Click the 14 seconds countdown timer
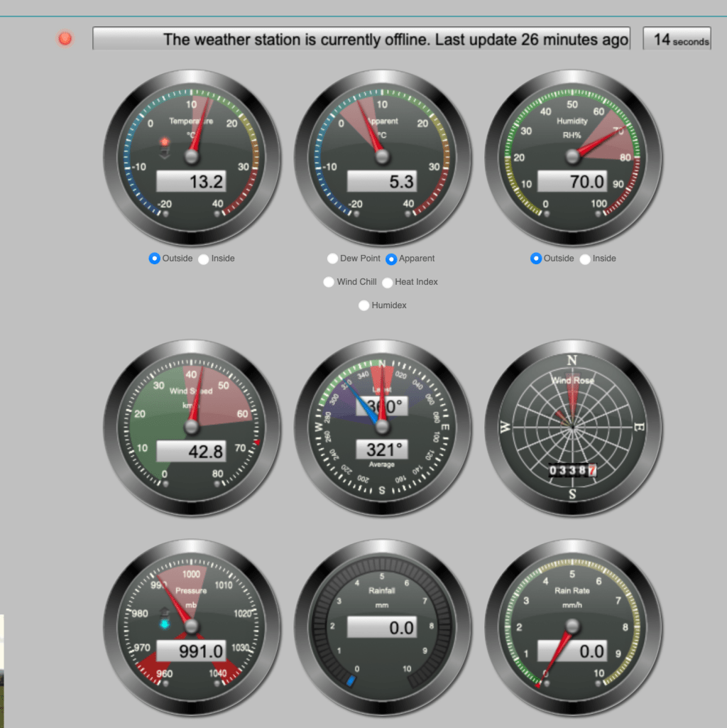Viewport: 727px width, 728px height. tap(677, 40)
